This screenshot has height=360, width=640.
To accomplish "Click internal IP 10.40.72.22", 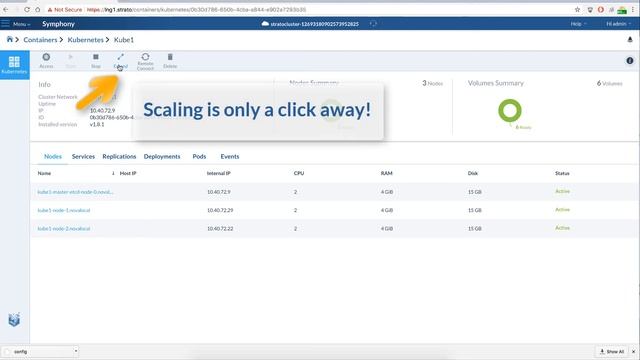I will [220, 229].
